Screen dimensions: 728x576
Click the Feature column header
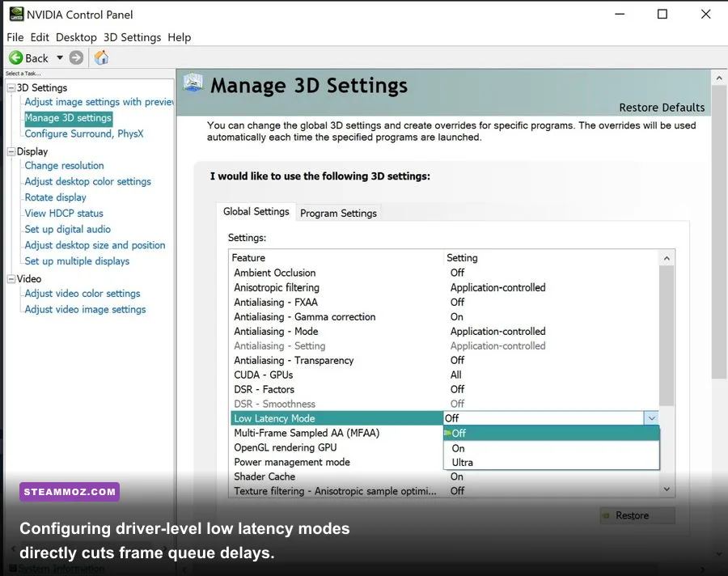click(336, 258)
